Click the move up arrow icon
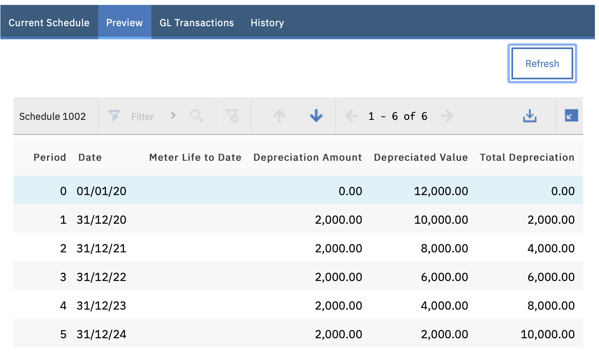The width and height of the screenshot is (599, 364). pyautogui.click(x=279, y=116)
